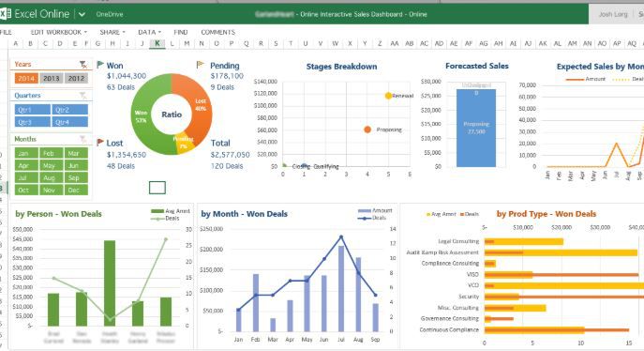Toggle the 2013 year slicer button
The height and width of the screenshot is (351, 644).
[x=52, y=78]
